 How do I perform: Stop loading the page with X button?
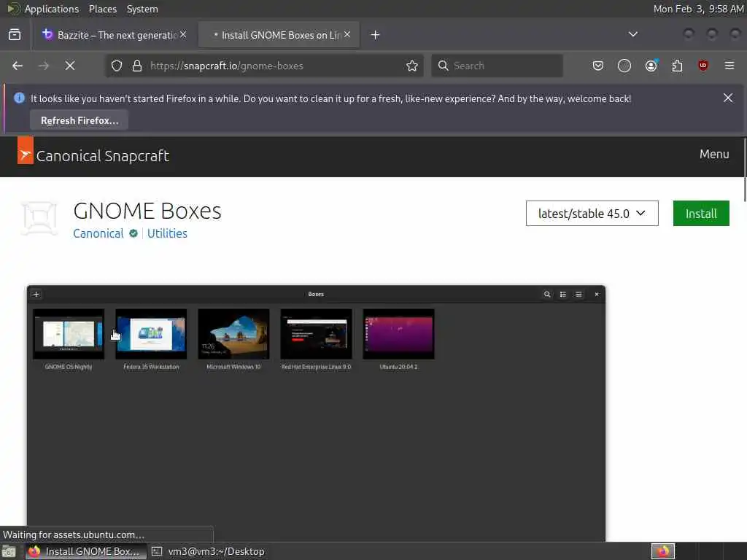coord(70,66)
